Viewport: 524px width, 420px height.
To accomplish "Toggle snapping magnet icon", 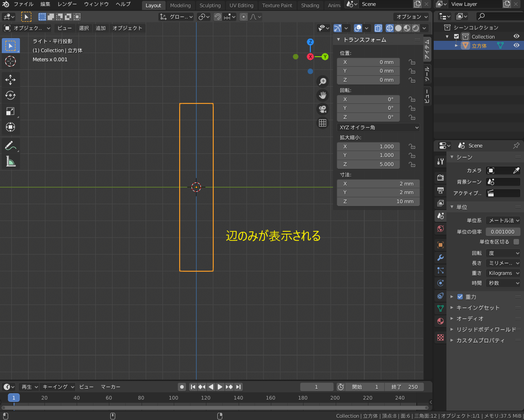I will pos(218,17).
